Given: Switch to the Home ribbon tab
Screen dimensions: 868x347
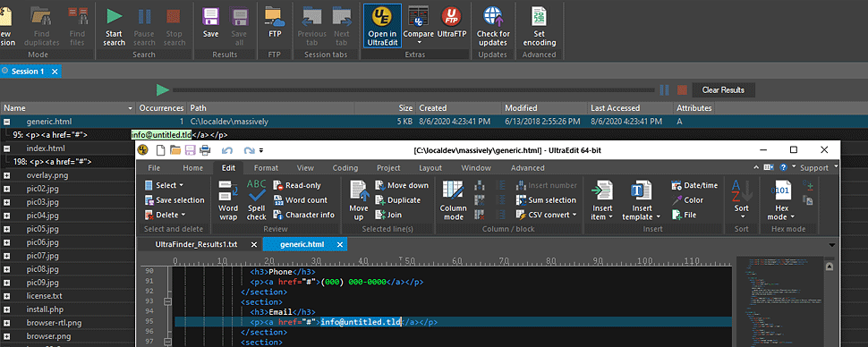Looking at the screenshot, I should 192,168.
